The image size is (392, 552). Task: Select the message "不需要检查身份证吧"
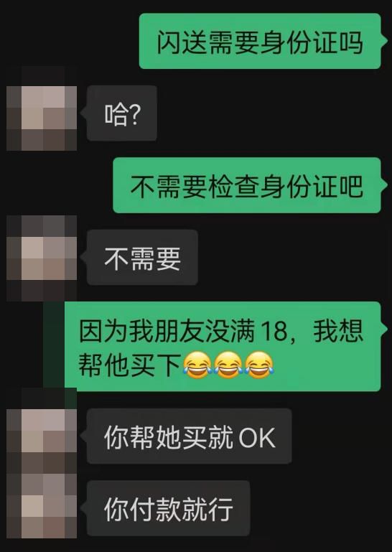247,185
